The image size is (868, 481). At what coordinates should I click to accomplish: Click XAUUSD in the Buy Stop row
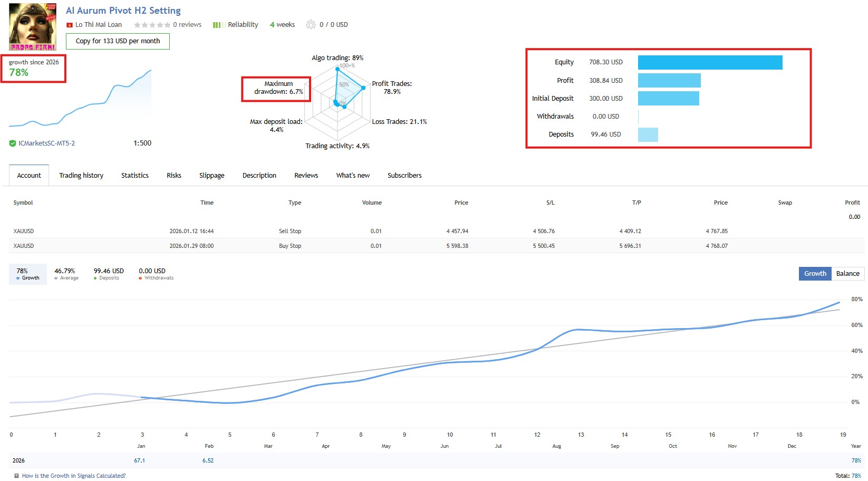click(24, 246)
